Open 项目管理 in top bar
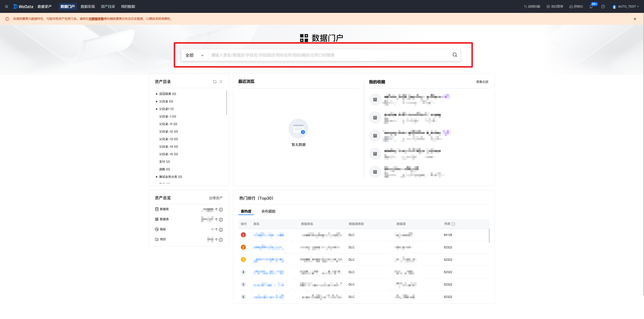 (555, 7)
